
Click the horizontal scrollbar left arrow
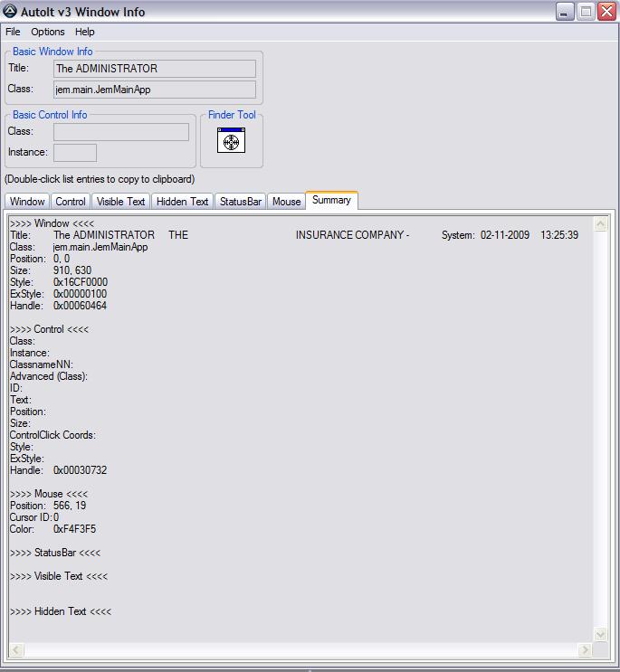[16, 649]
